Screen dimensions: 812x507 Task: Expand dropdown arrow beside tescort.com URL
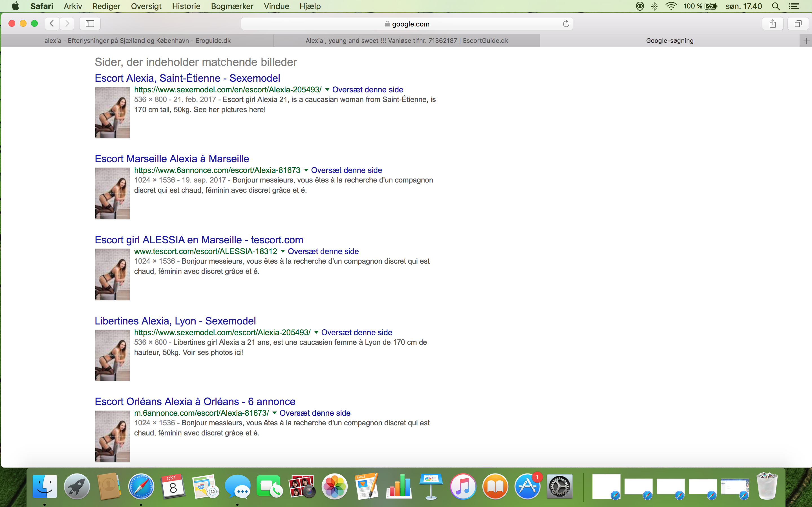[283, 251]
